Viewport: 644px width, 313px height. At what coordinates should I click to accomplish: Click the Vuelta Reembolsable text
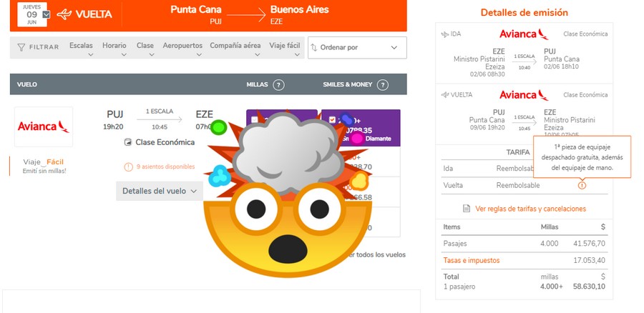point(518,185)
